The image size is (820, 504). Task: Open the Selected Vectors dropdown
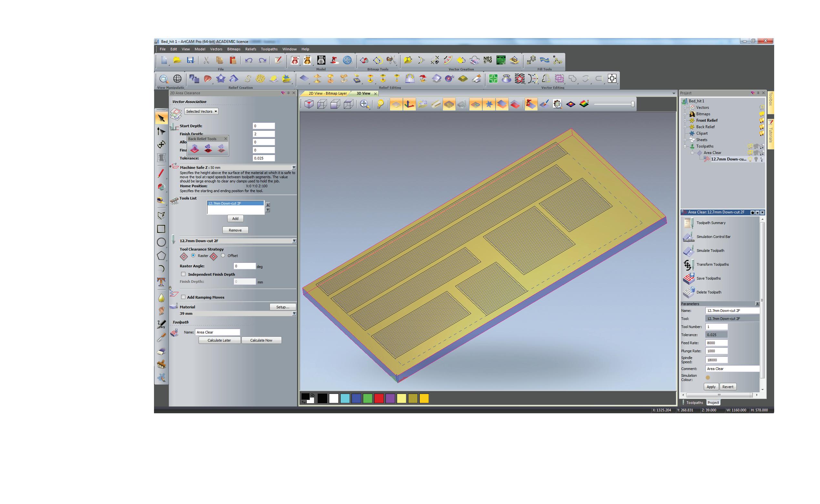pos(201,111)
